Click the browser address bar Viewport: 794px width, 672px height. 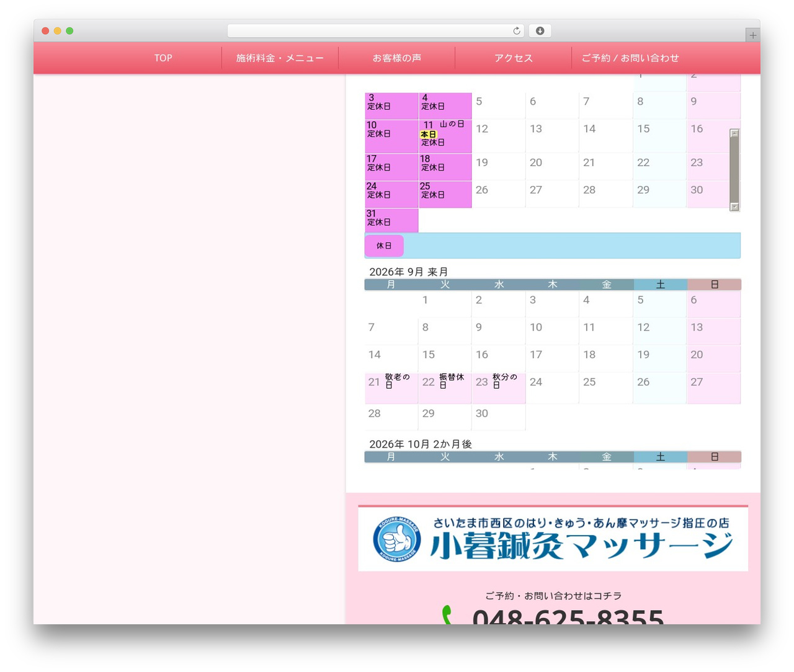point(376,31)
